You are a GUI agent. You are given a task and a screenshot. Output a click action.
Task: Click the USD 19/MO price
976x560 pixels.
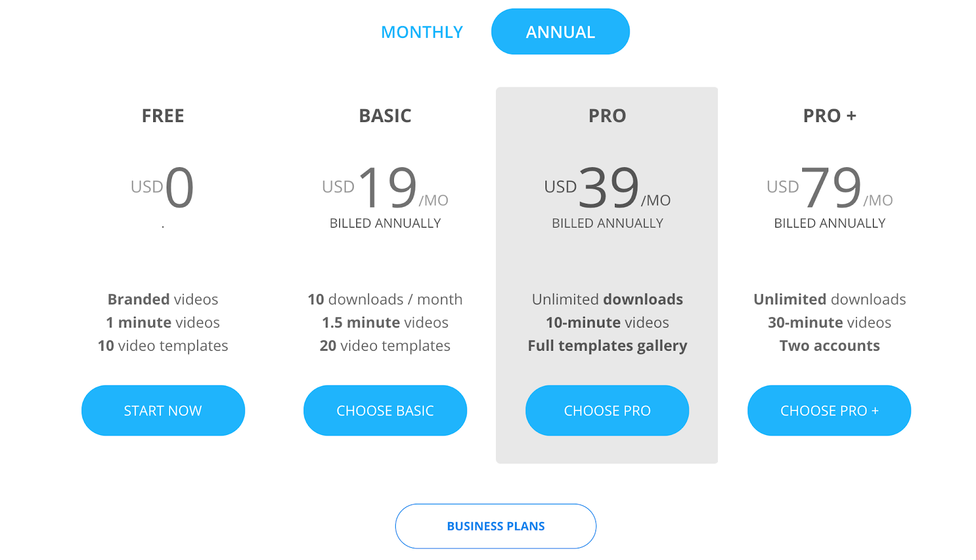tap(385, 188)
